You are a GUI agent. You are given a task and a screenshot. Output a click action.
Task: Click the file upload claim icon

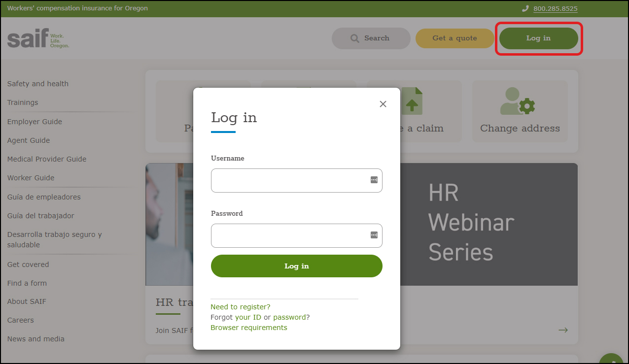coord(412,101)
